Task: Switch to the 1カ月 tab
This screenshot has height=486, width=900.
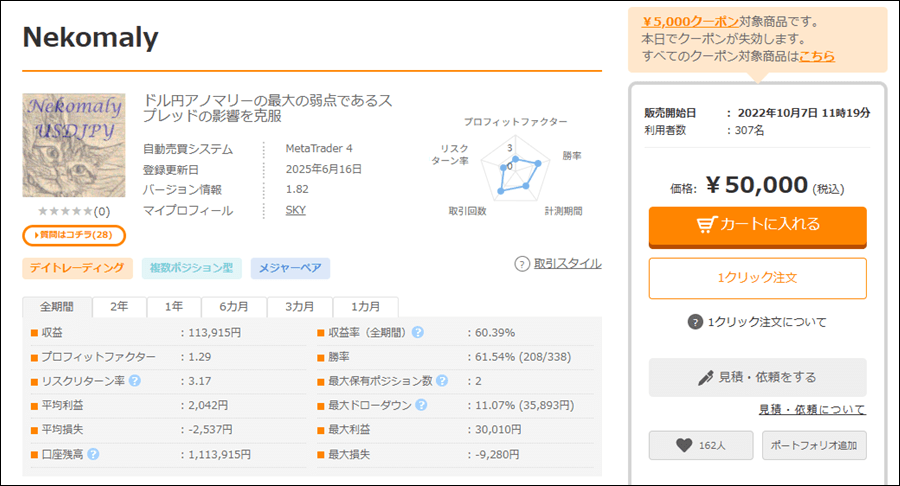Action: 366,307
